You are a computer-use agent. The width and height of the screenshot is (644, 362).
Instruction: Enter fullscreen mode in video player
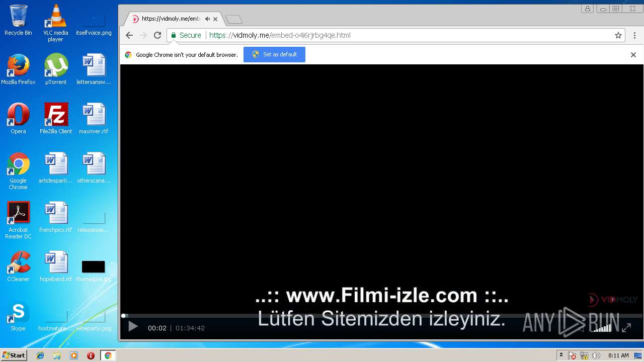tap(626, 328)
